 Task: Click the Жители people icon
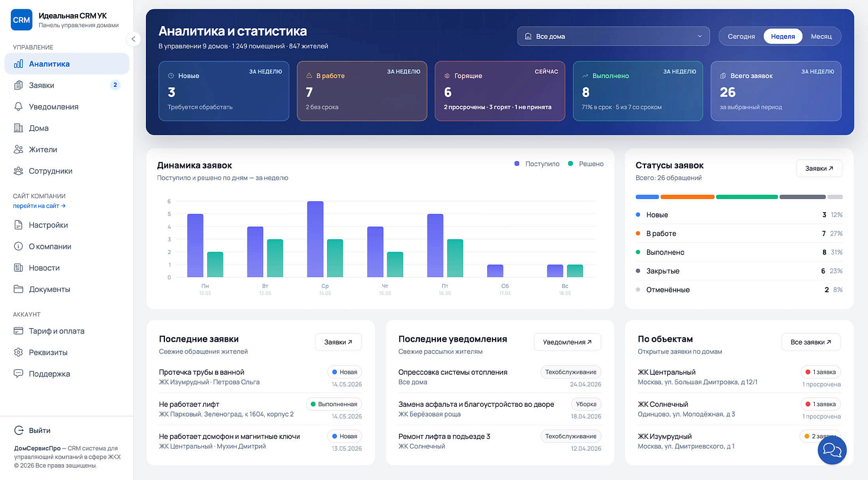tap(18, 149)
